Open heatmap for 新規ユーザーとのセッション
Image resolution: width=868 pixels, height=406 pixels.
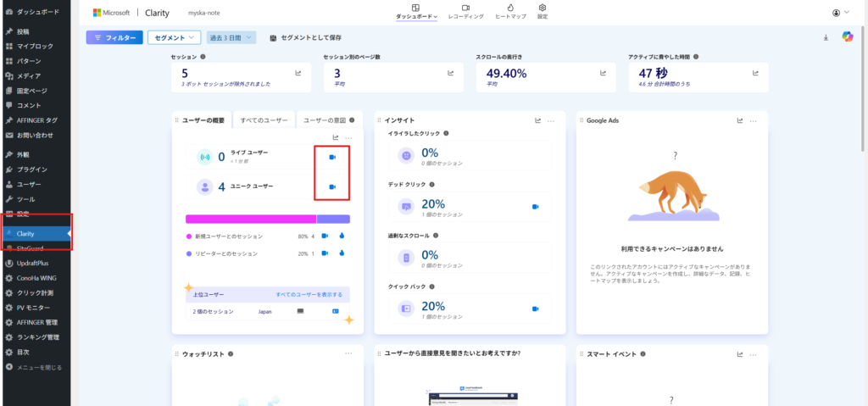342,236
